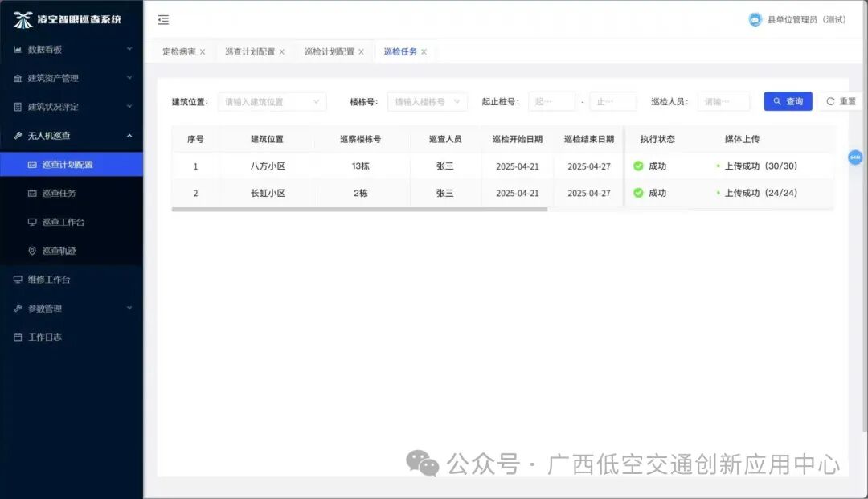868x499 pixels.
Task: Click the sidebar collapse hamburger icon
Action: (163, 20)
